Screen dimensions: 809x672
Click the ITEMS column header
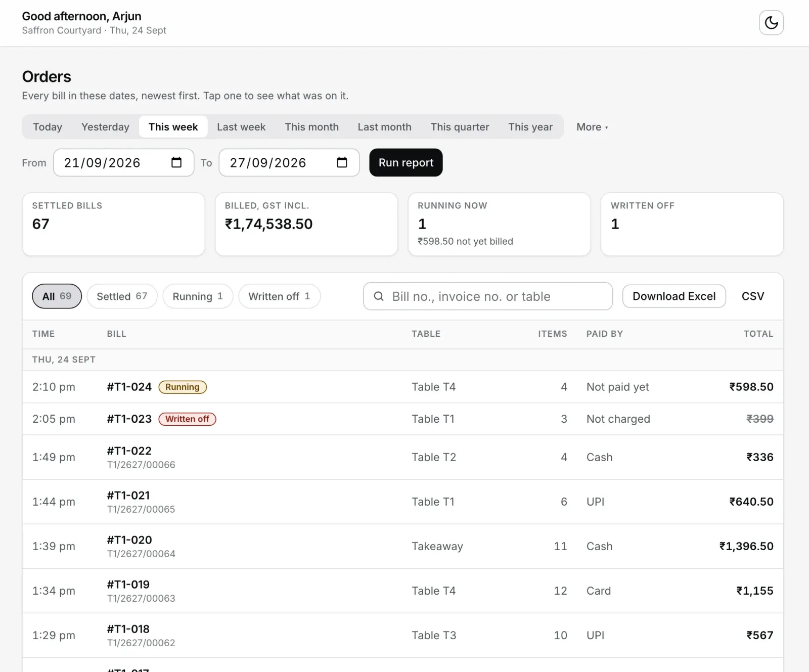(x=553, y=334)
